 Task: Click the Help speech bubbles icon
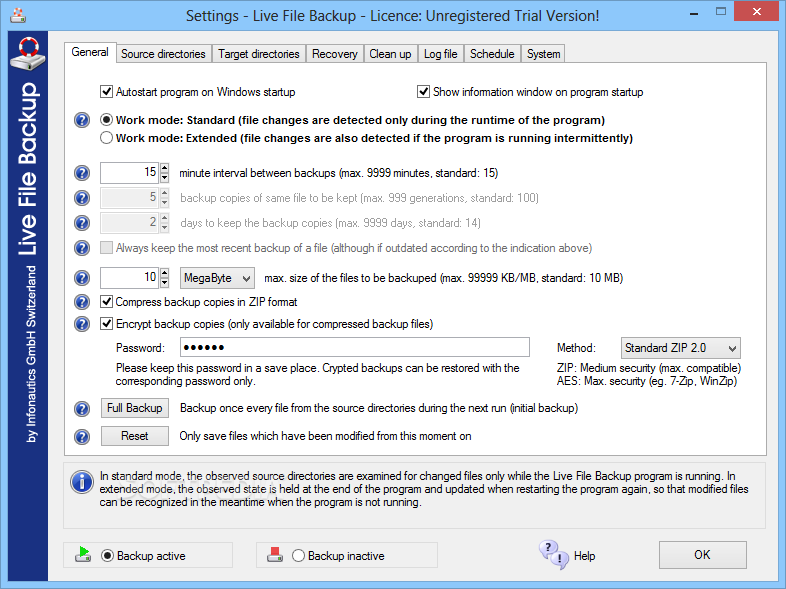point(554,555)
